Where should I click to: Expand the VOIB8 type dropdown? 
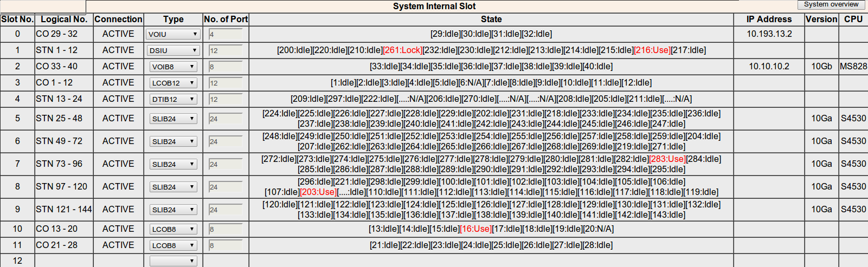coord(173,67)
